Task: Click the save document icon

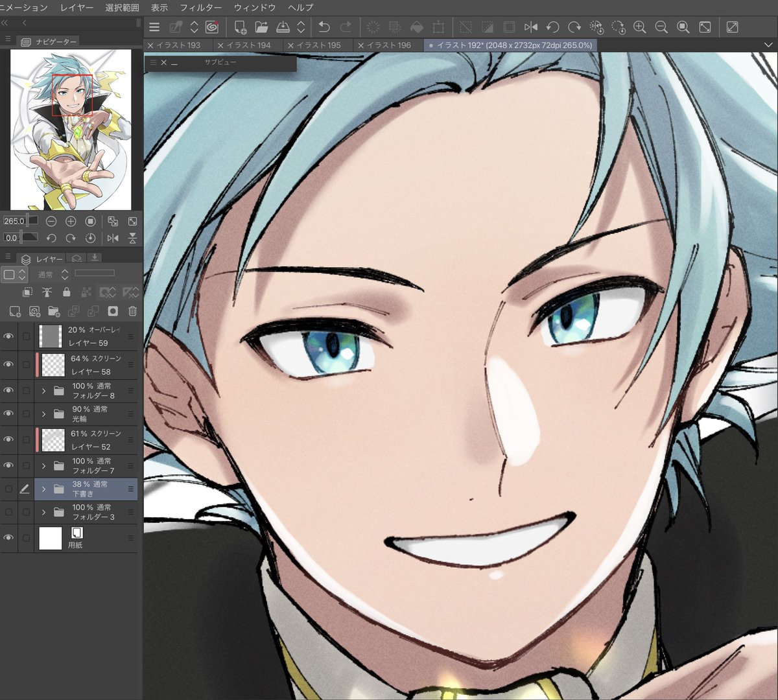Action: coord(283,27)
